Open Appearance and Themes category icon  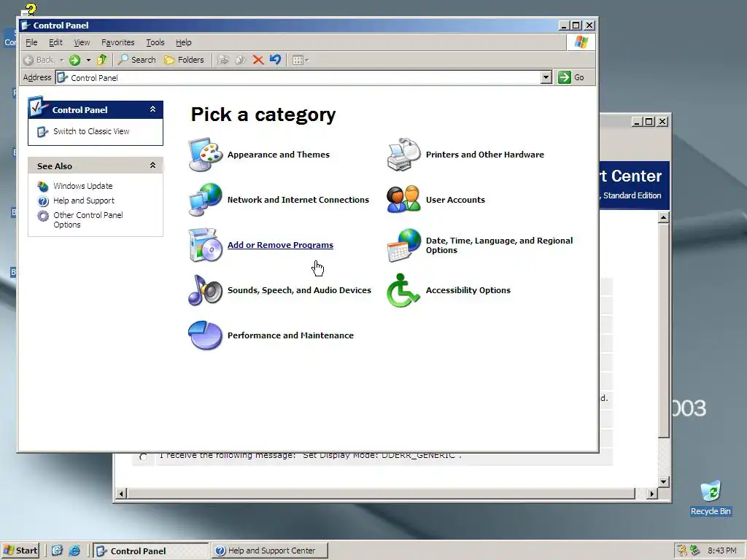click(x=205, y=155)
